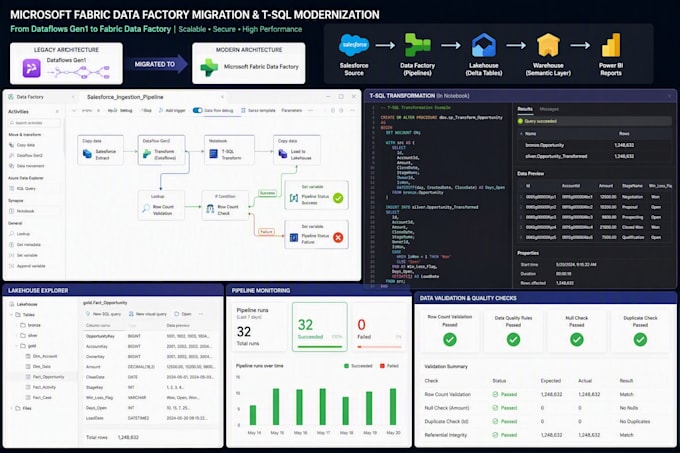Click New visual query button
680x453 pixels.
point(147,314)
